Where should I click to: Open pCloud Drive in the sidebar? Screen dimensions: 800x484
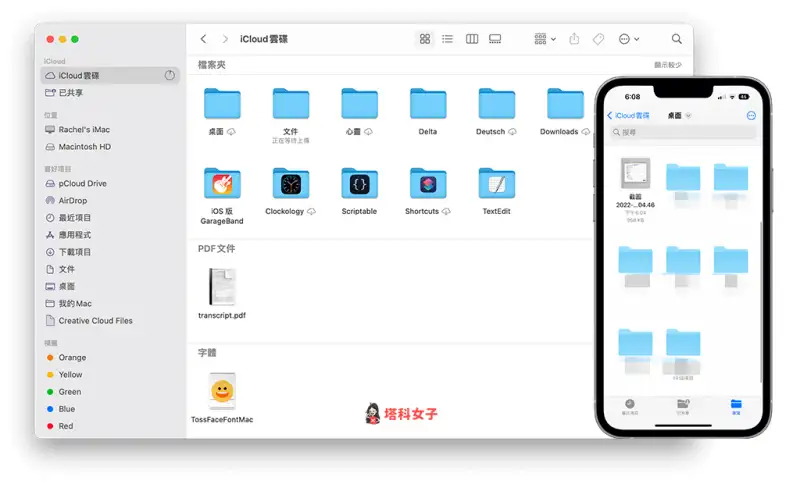pos(76,184)
